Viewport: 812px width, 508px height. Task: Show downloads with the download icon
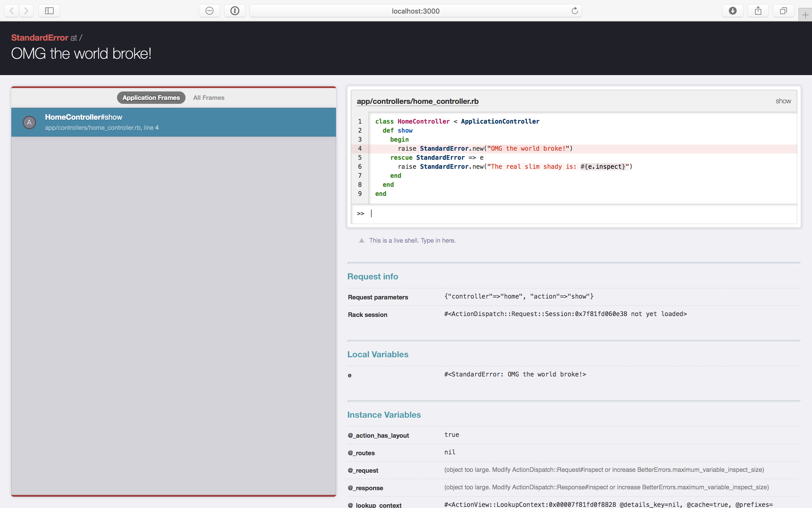coord(732,11)
